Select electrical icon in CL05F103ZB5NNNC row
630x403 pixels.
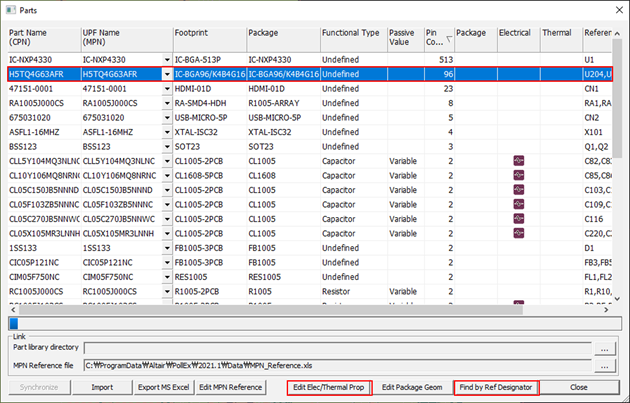coord(518,204)
